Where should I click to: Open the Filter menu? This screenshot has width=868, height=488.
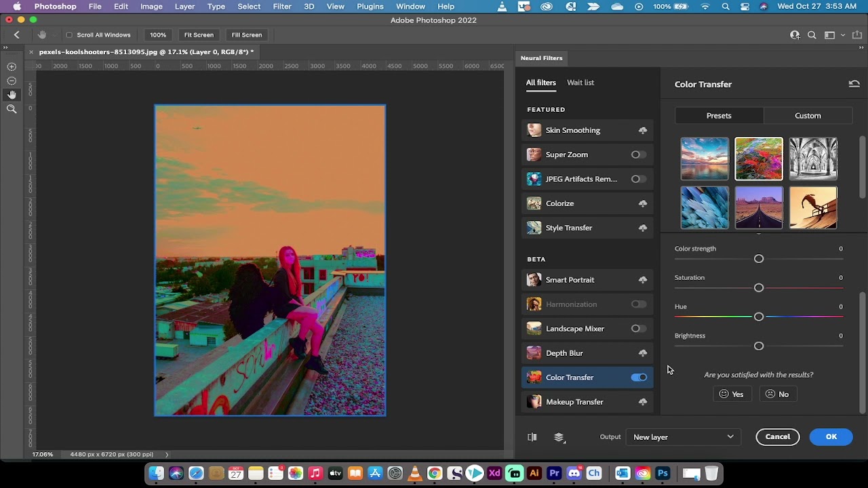[x=282, y=6]
